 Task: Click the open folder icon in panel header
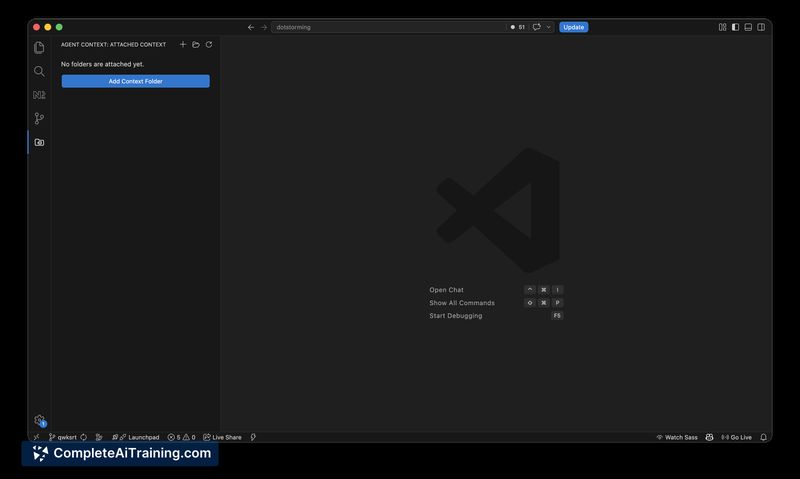pyautogui.click(x=196, y=44)
